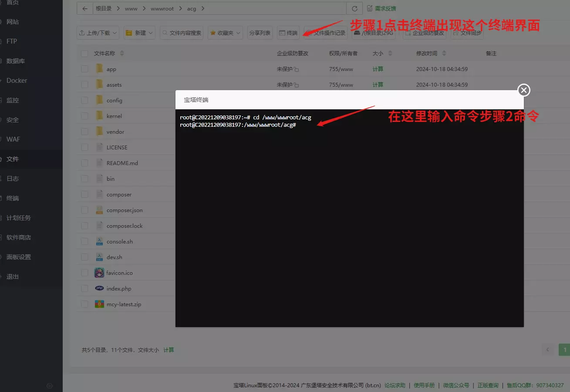Screen dimensions: 570x392
Task: Check the box for app folder
Action: tap(84, 69)
